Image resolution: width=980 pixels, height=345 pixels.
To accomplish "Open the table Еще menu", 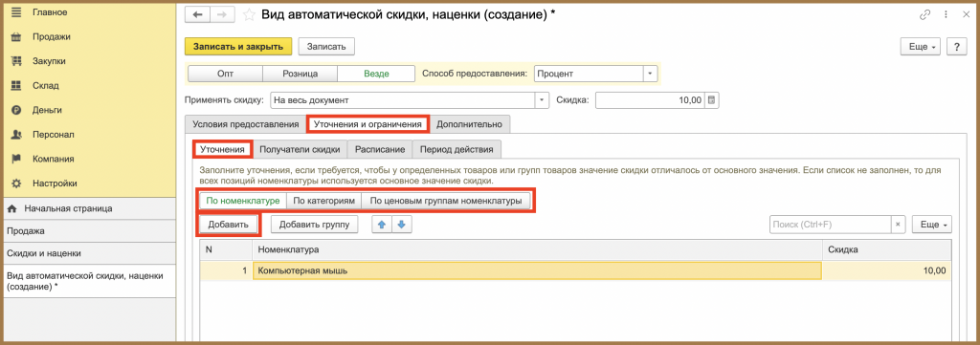I will click(931, 225).
